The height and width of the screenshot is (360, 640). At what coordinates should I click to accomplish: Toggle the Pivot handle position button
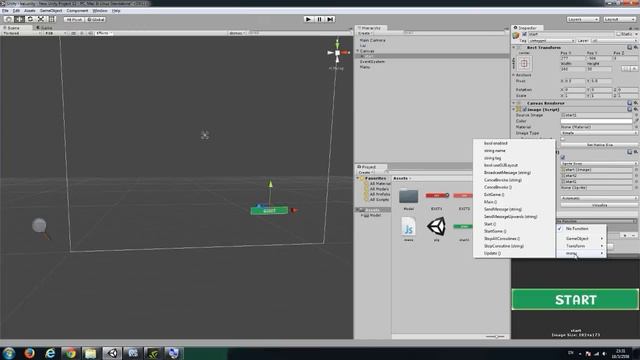[x=74, y=19]
